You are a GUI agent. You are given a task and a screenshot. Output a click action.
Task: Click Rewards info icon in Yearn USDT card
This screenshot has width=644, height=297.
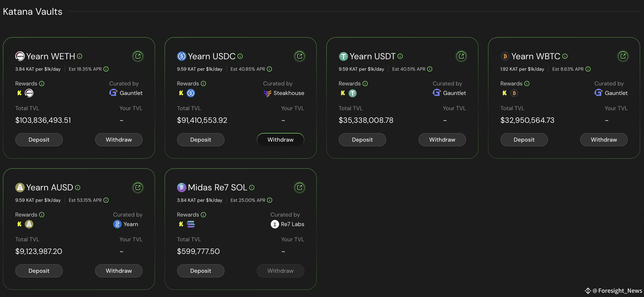(365, 84)
